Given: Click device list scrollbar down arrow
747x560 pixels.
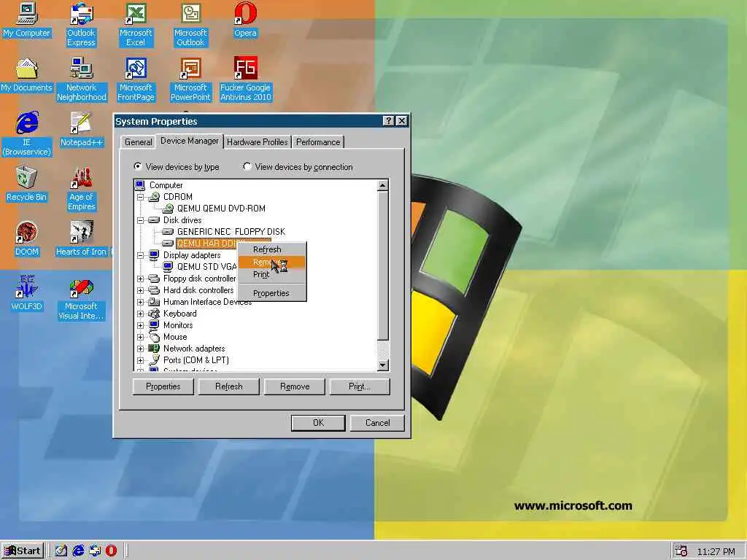Looking at the screenshot, I should [x=382, y=365].
